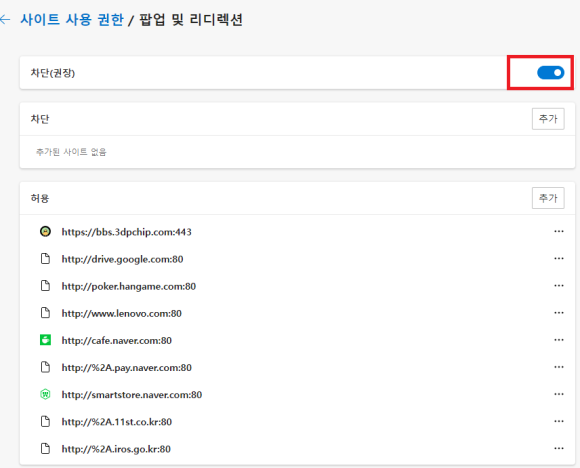Image resolution: width=580 pixels, height=468 pixels.
Task: Click 추가 button in 허용 section
Action: 548,198
